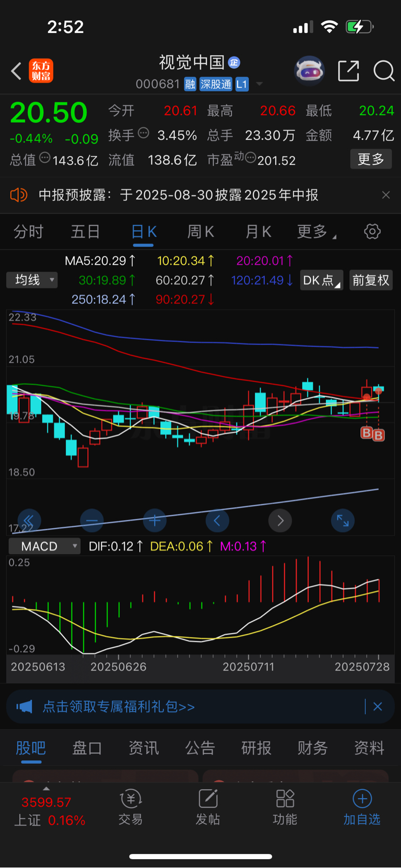Tap 加自选 add to watchlist
This screenshot has width=401, height=868.
[x=362, y=807]
